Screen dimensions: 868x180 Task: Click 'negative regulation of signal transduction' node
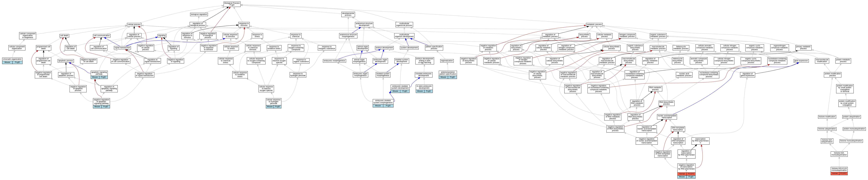point(145,75)
